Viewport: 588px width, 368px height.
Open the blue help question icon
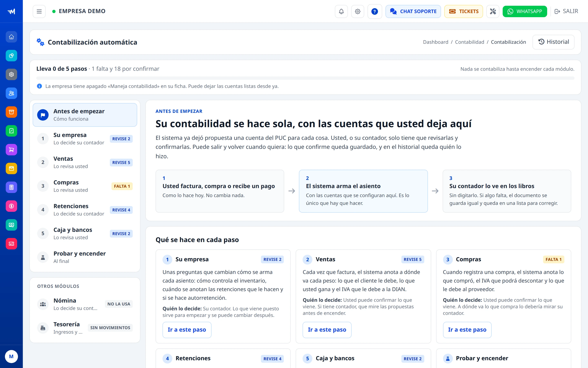[375, 11]
